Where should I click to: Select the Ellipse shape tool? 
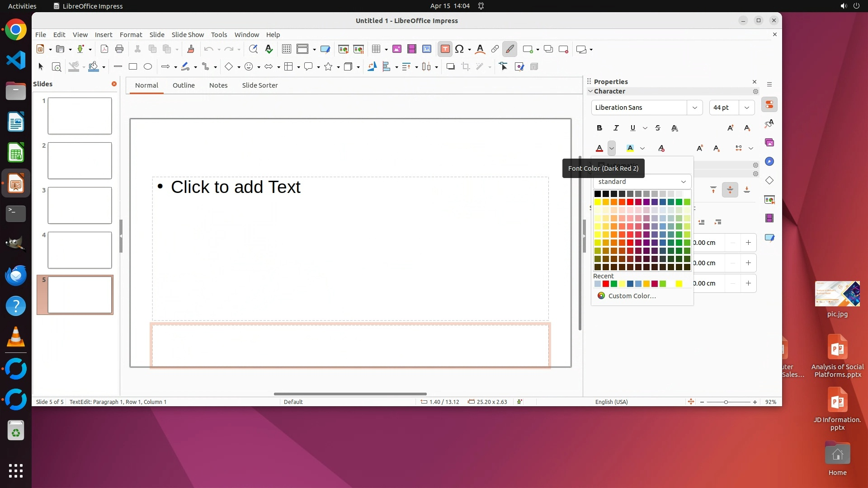[x=148, y=67]
